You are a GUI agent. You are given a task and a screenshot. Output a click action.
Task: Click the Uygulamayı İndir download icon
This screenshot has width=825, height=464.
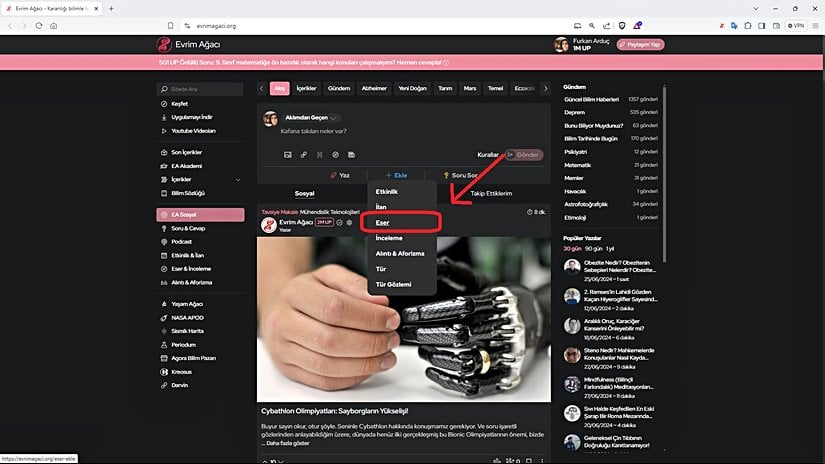point(163,117)
